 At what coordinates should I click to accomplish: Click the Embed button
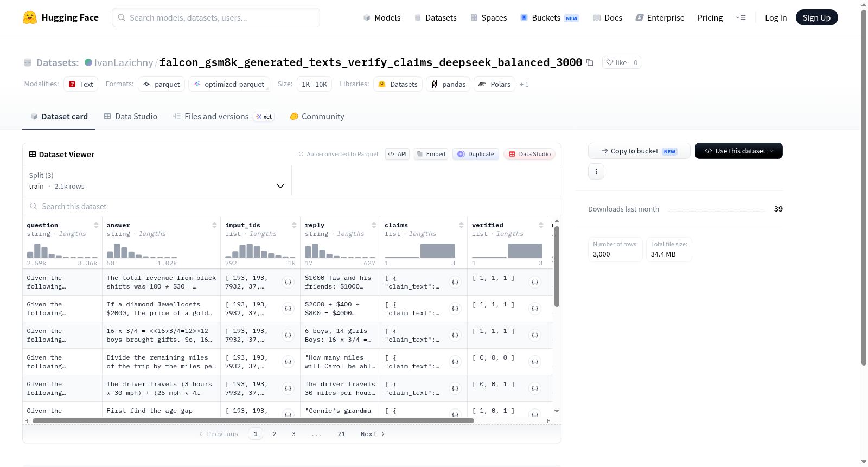tap(431, 154)
